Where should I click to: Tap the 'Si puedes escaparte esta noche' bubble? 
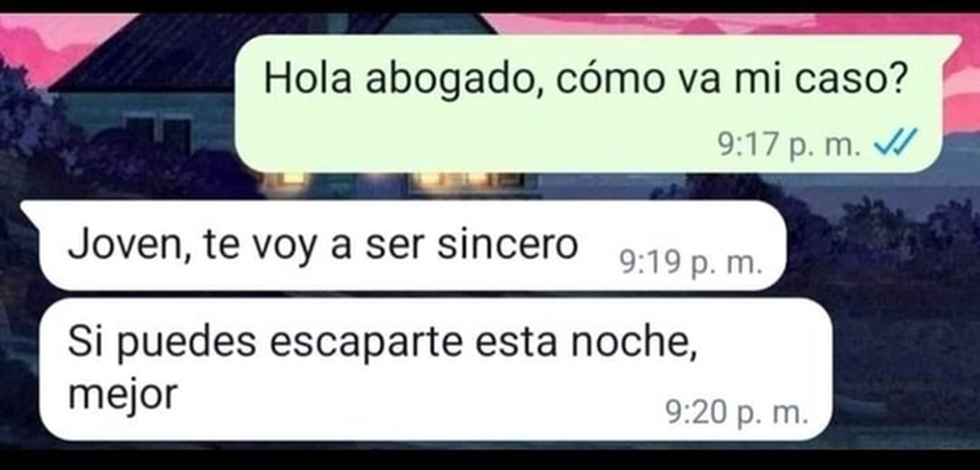pos(436,369)
